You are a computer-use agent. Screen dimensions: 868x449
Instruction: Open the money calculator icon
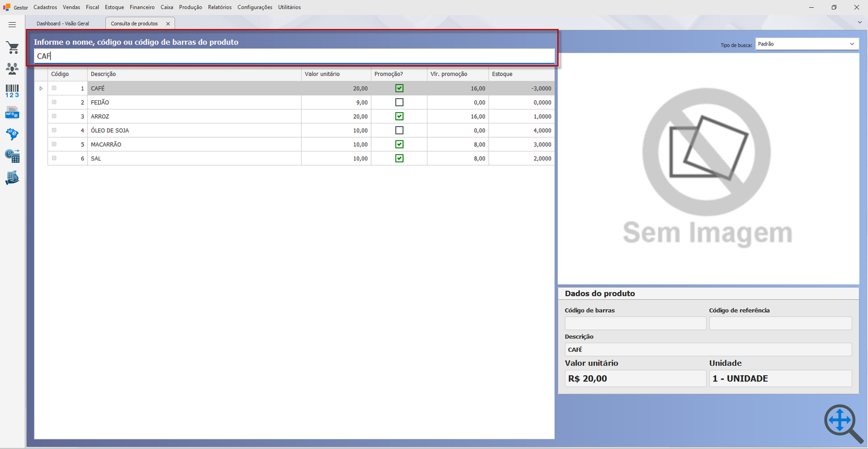12,156
